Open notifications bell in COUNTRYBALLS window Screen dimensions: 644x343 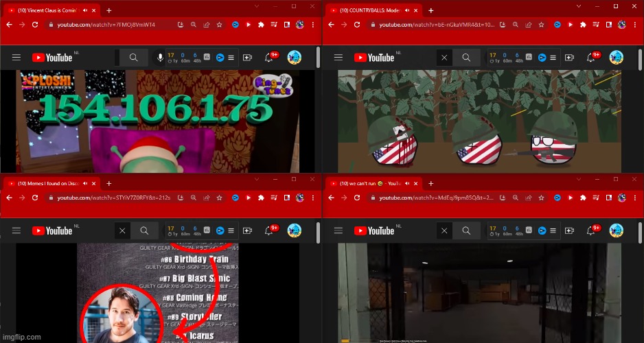[x=590, y=58]
